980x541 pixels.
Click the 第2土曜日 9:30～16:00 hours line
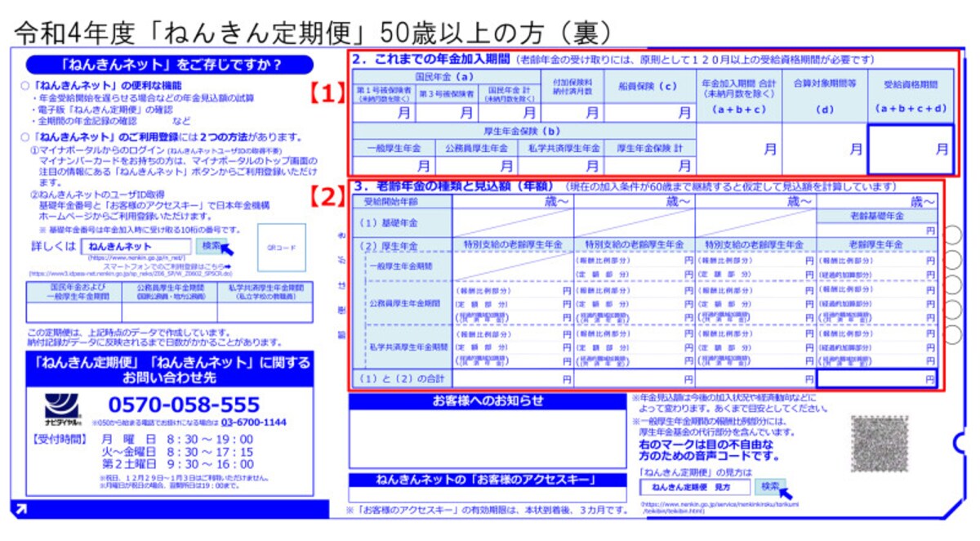pos(177,463)
